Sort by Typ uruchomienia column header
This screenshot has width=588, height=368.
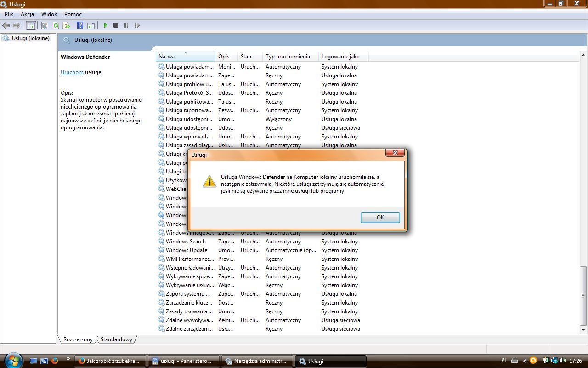click(x=288, y=57)
